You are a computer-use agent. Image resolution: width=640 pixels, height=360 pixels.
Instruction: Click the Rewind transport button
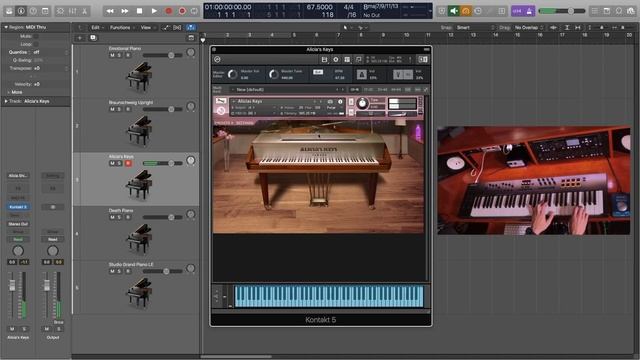pos(110,11)
